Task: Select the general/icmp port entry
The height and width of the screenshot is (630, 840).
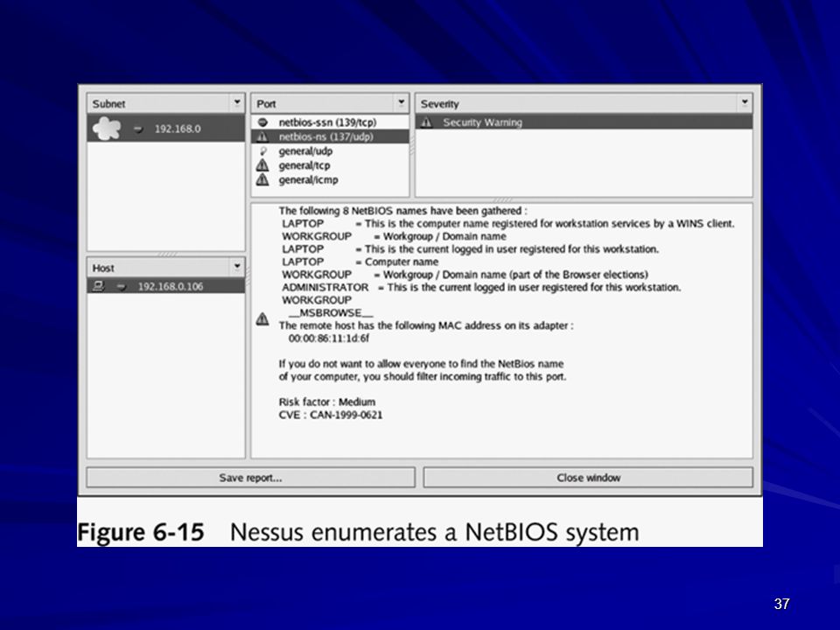Action: tap(330, 180)
